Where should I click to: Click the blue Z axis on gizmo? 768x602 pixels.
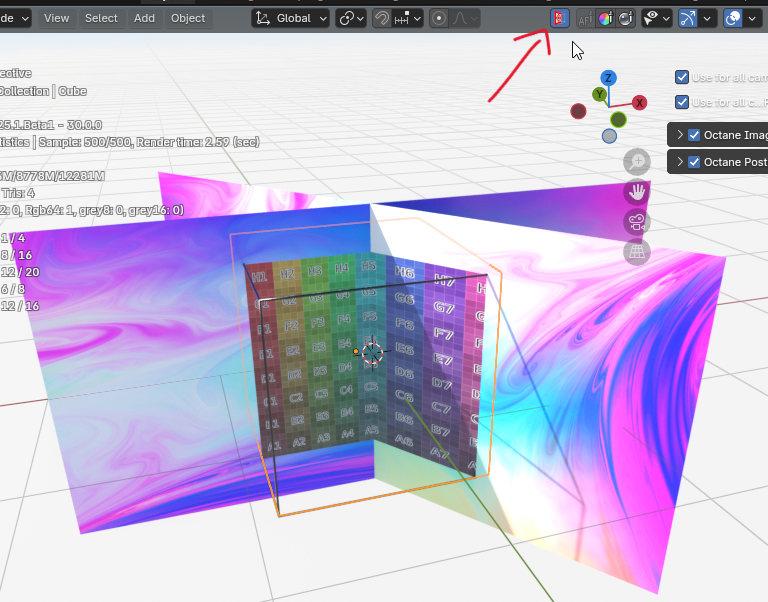tap(608, 78)
